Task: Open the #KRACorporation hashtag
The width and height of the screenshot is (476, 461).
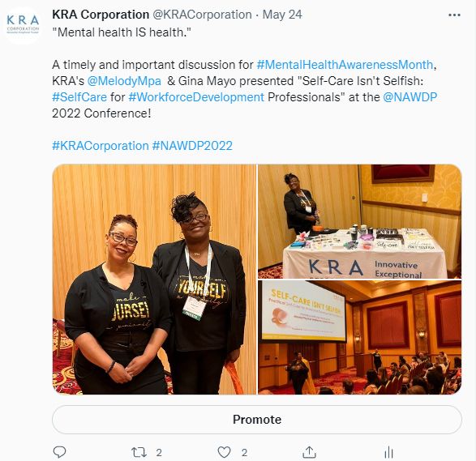Action: pyautogui.click(x=101, y=146)
